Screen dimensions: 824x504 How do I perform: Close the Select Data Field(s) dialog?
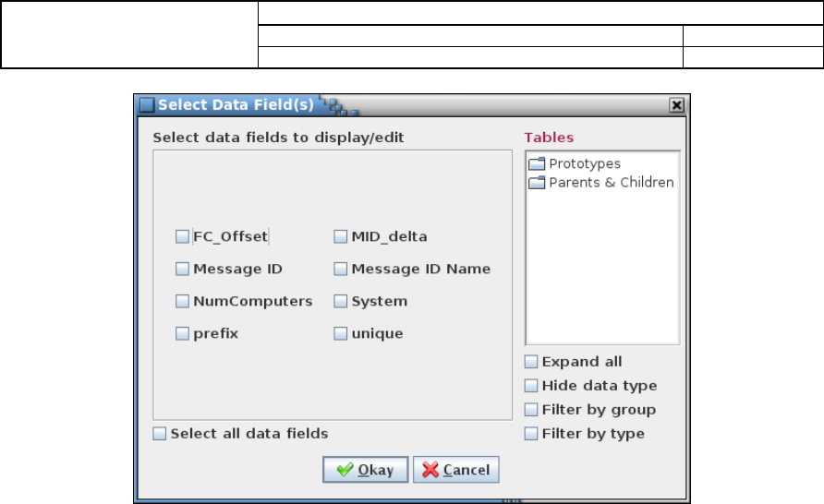pyautogui.click(x=677, y=105)
